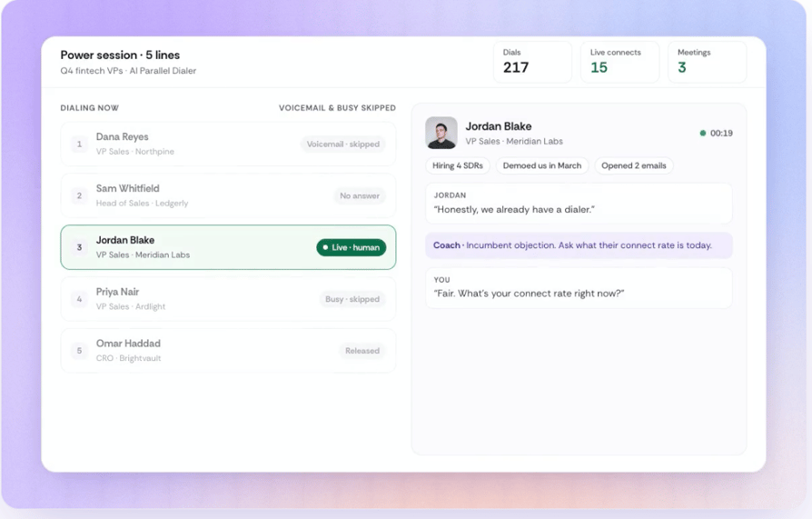Click the line number 5 badge
Image resolution: width=812 pixels, height=519 pixels.
(79, 351)
